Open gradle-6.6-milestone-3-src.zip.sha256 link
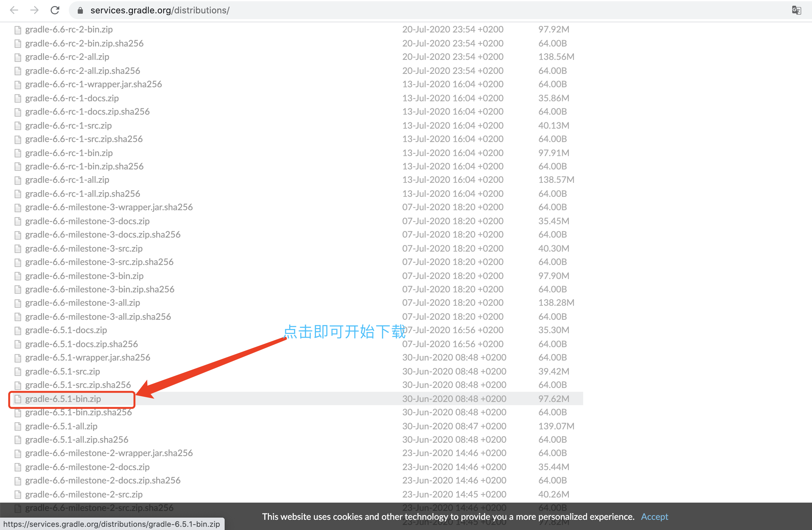 (x=99, y=261)
